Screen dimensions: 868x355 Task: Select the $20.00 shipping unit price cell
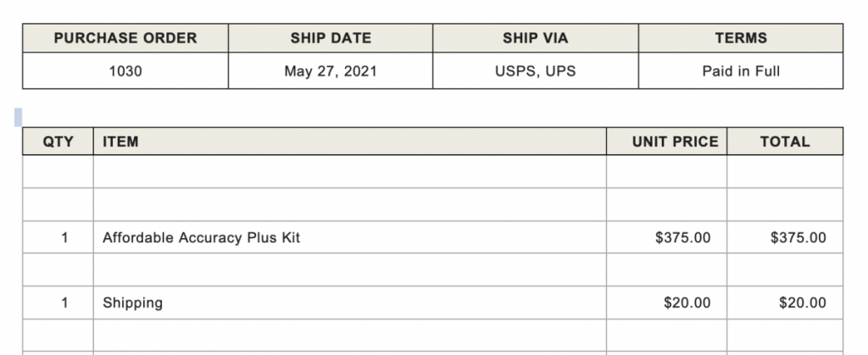666,302
